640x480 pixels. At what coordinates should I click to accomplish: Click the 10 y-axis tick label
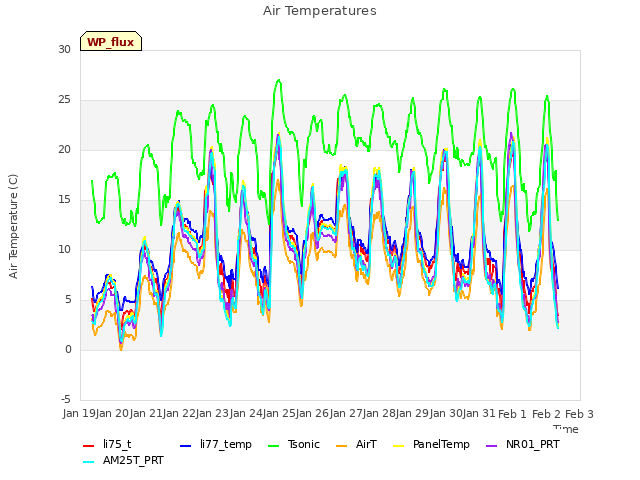point(64,249)
